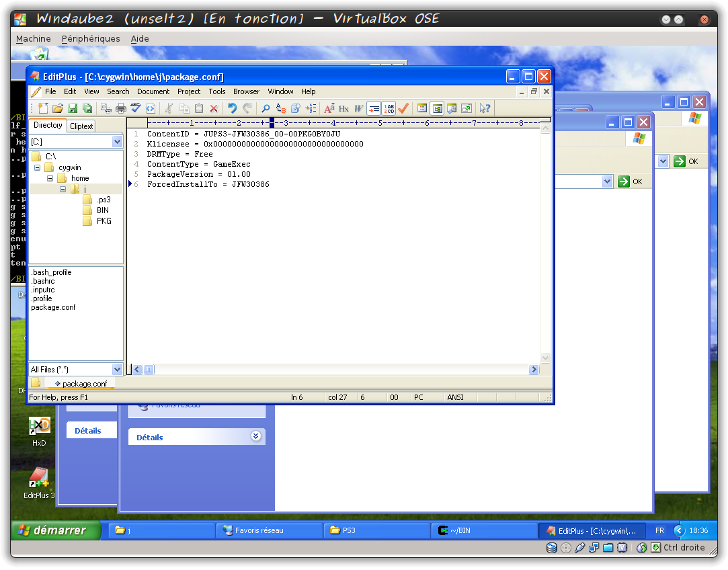Click the VirtualBox hard disk status icon
The image size is (728, 570).
(552, 548)
